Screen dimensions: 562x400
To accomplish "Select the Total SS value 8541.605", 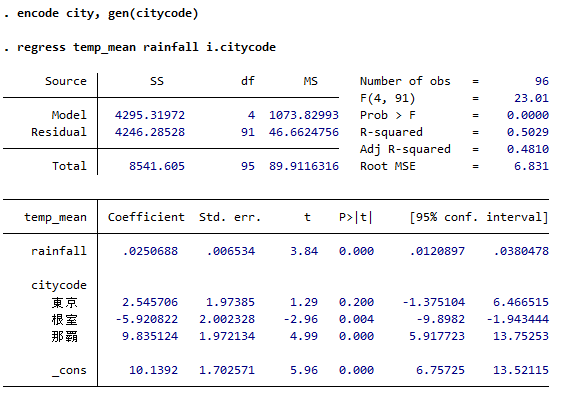I will (x=157, y=166).
